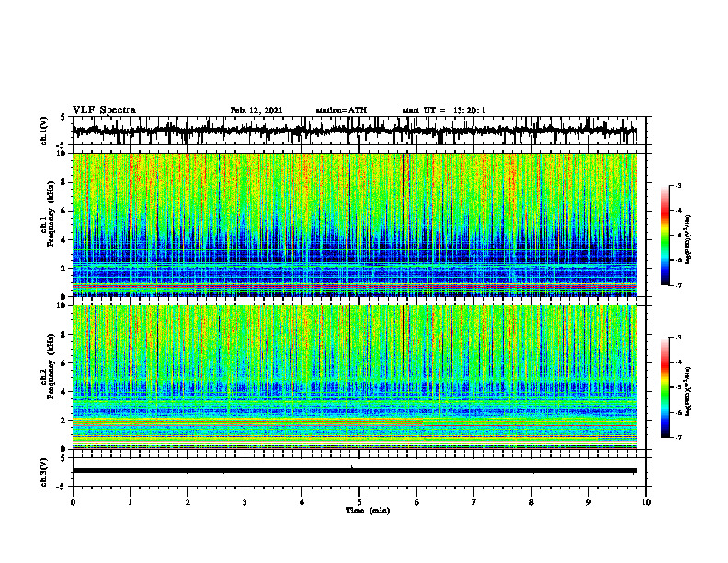
Task: Click time axis tick label '0'
Action: tap(73, 502)
